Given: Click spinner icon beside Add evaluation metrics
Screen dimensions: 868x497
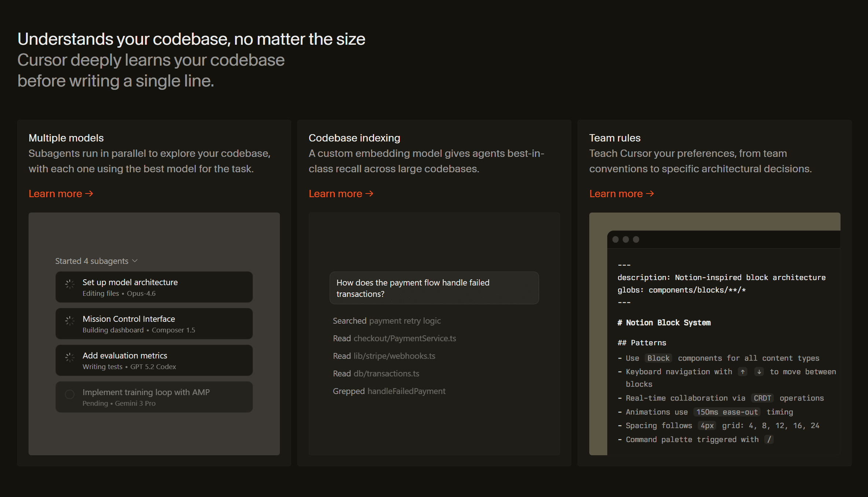Looking at the screenshot, I should pyautogui.click(x=70, y=357).
